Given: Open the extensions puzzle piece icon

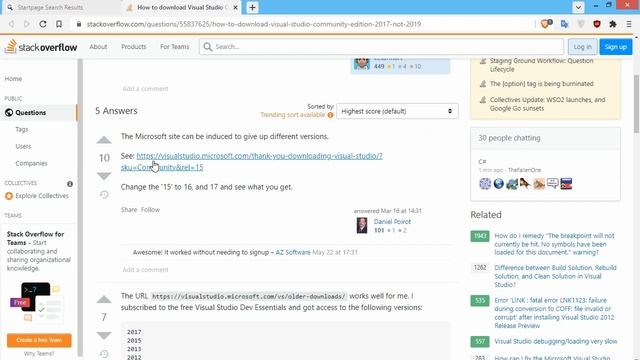Looking at the screenshot, I should (613, 24).
